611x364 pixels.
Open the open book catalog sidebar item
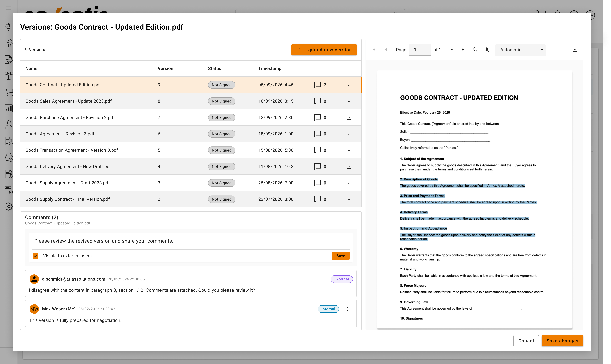pos(9,76)
